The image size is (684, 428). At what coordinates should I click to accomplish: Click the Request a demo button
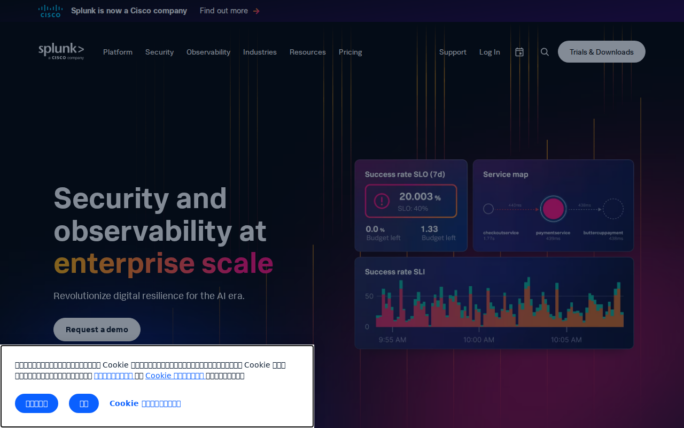click(97, 329)
